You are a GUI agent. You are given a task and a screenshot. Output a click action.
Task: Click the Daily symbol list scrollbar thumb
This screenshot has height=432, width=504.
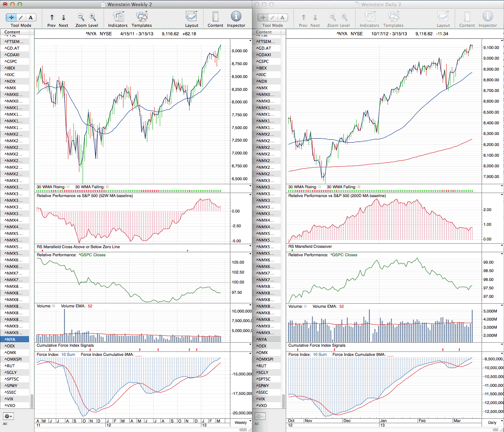[x=283, y=401]
